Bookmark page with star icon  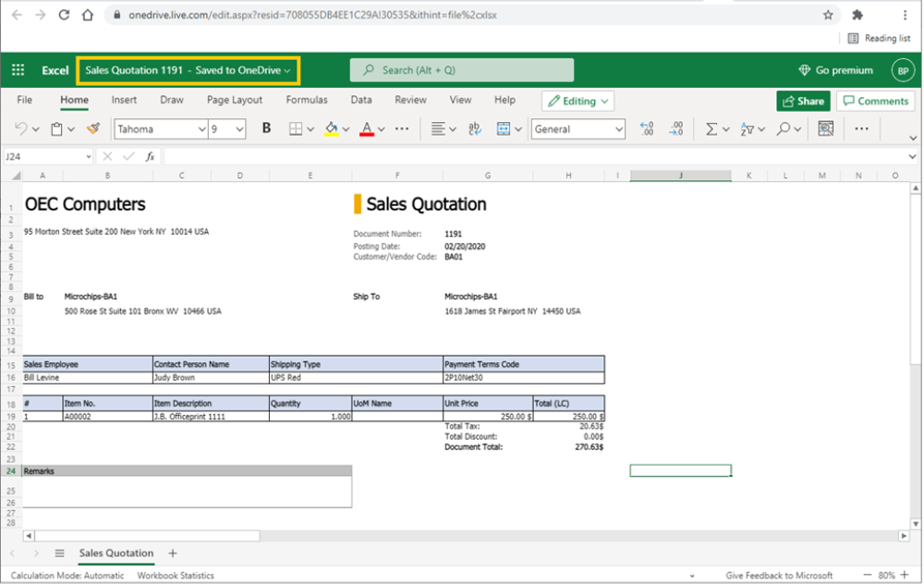(828, 15)
